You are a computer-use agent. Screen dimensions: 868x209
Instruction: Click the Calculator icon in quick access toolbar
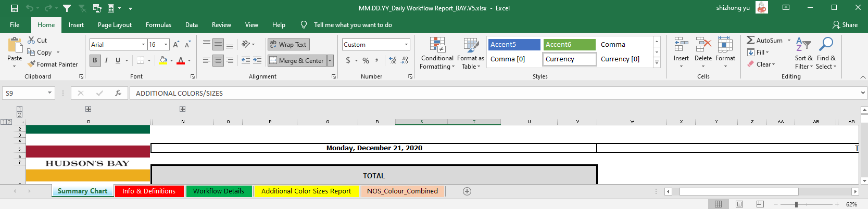pos(111,8)
